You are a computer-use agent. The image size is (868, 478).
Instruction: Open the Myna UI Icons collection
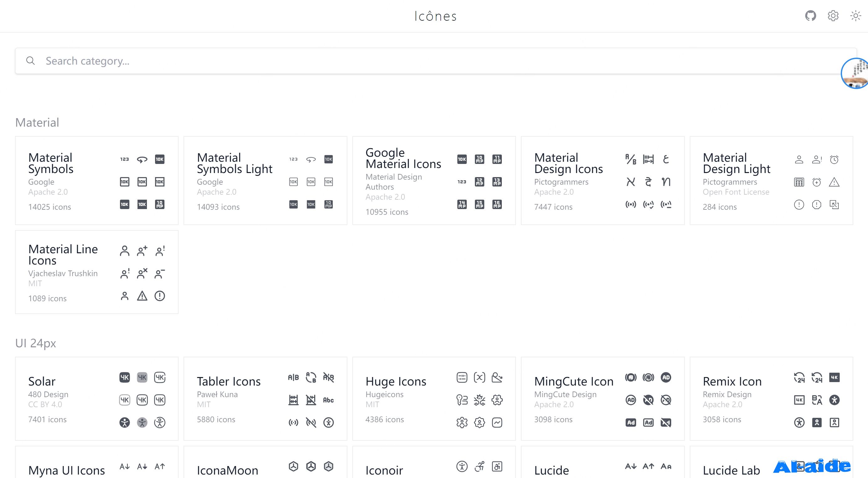click(x=97, y=462)
